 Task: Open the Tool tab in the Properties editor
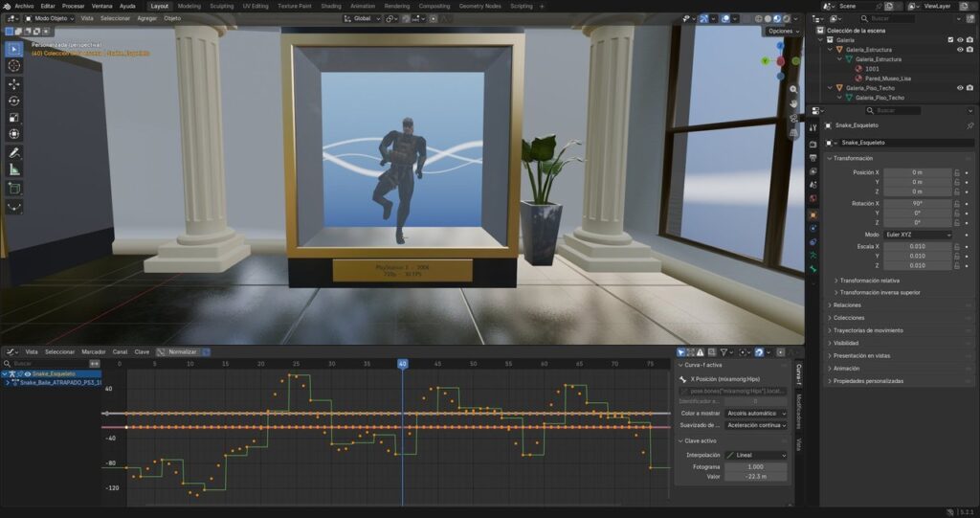(813, 127)
